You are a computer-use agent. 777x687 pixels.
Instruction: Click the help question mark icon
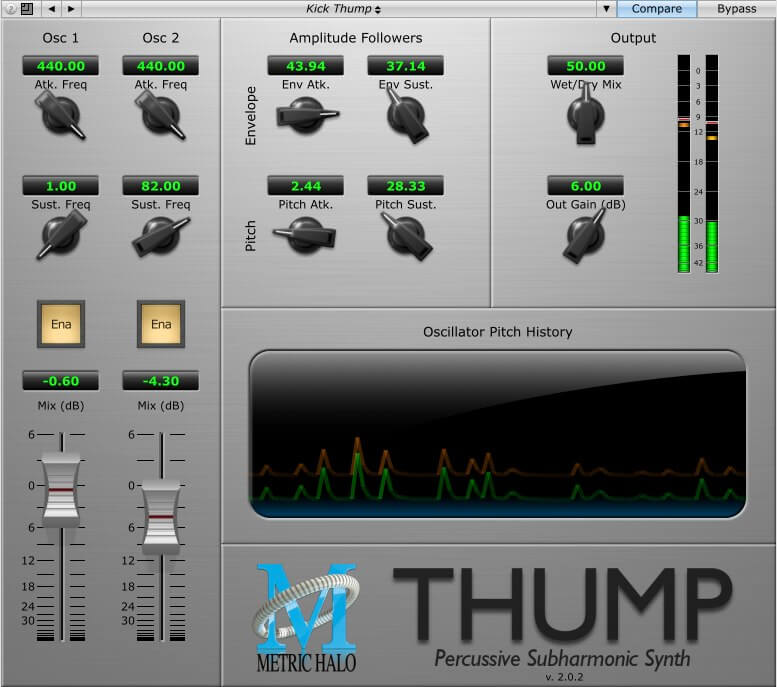coord(9,9)
